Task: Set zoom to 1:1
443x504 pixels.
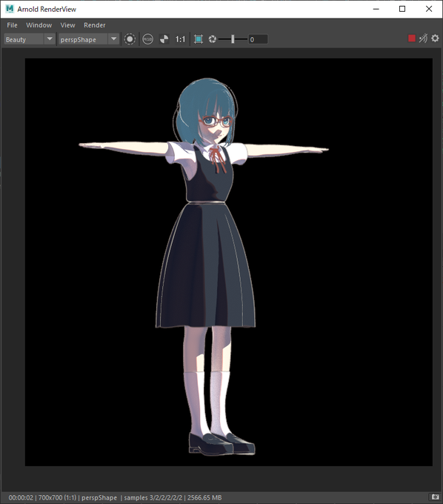Action: point(180,39)
